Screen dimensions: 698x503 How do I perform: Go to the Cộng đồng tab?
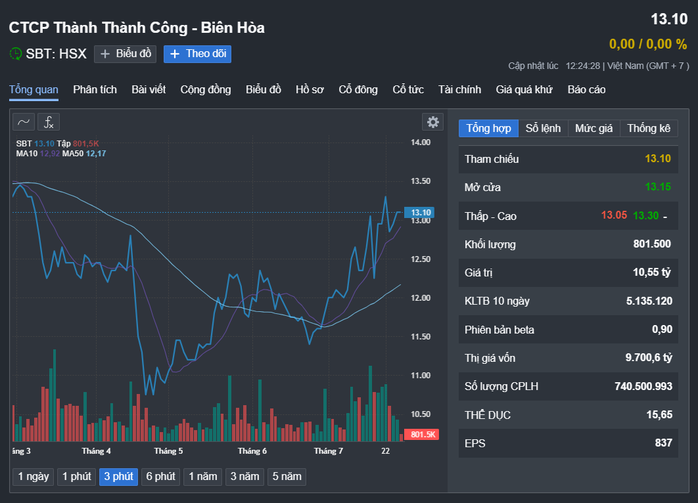(x=206, y=90)
